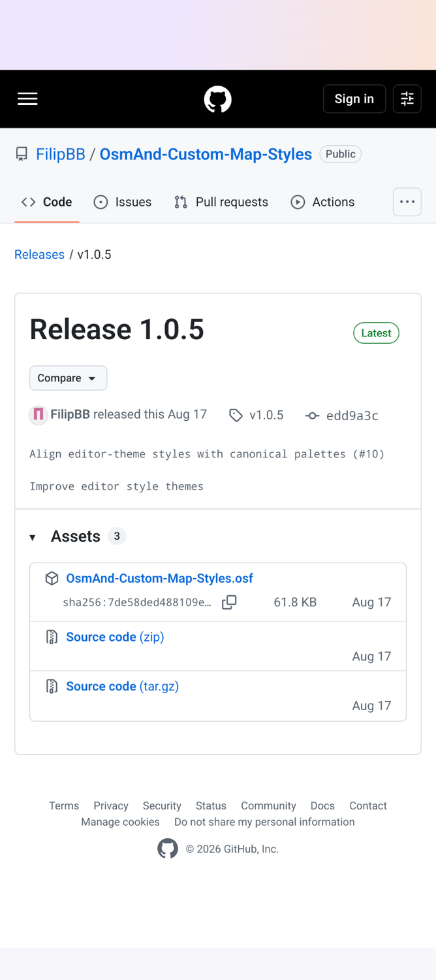Expand the more tabs ellipsis menu
The width and height of the screenshot is (436, 980).
(407, 202)
